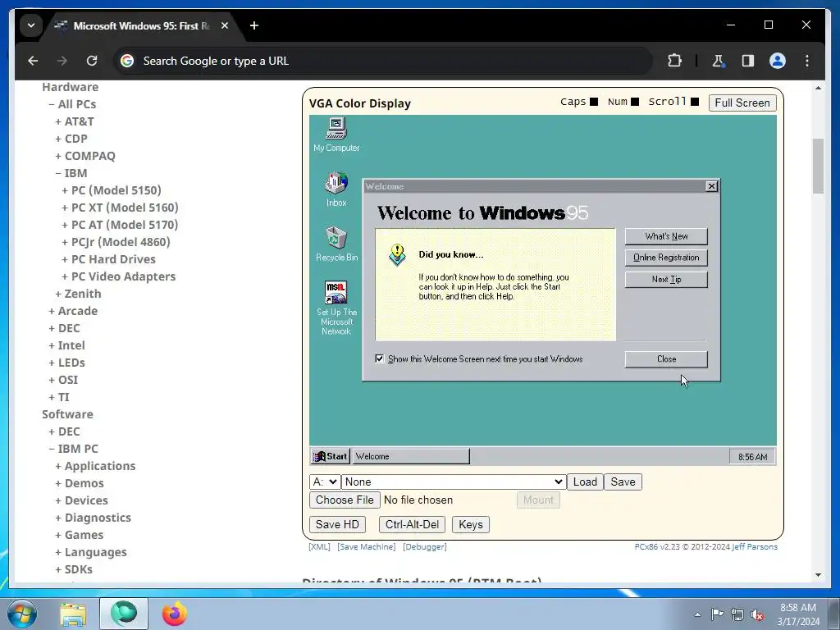Click the Save HD button
This screenshot has width=840, height=630.
pyautogui.click(x=337, y=524)
